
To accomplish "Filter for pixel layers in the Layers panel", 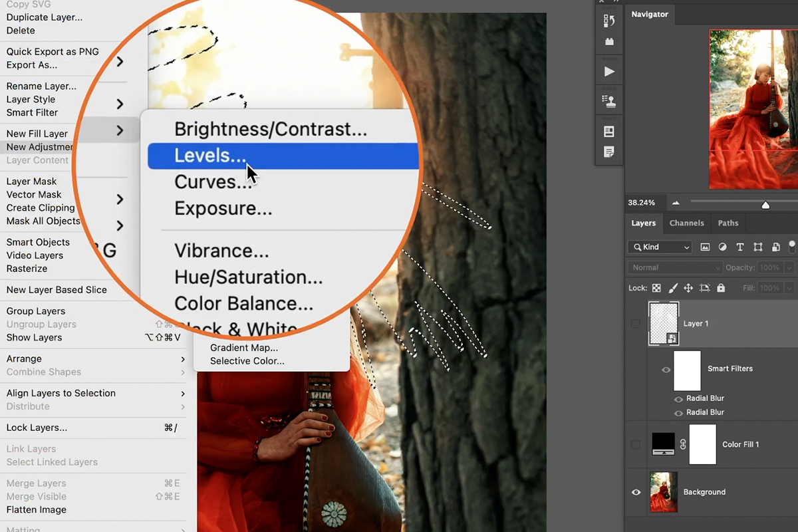I will pos(705,247).
